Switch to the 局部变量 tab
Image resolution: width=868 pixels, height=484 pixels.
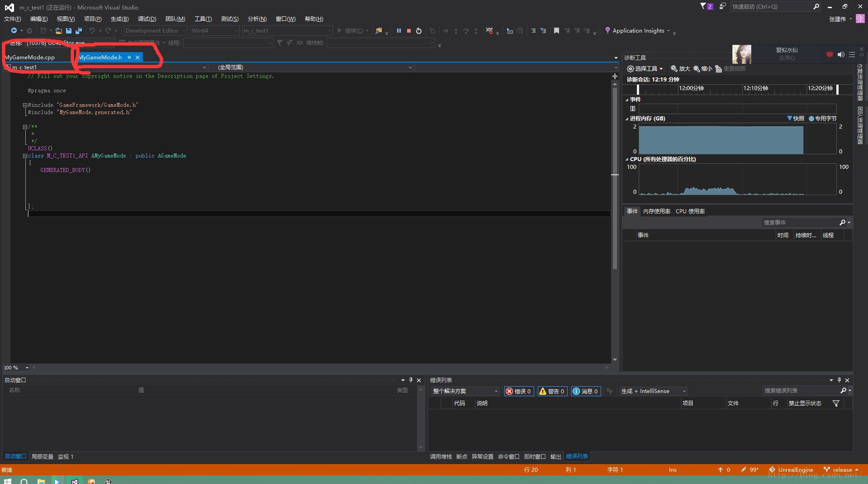(x=43, y=457)
